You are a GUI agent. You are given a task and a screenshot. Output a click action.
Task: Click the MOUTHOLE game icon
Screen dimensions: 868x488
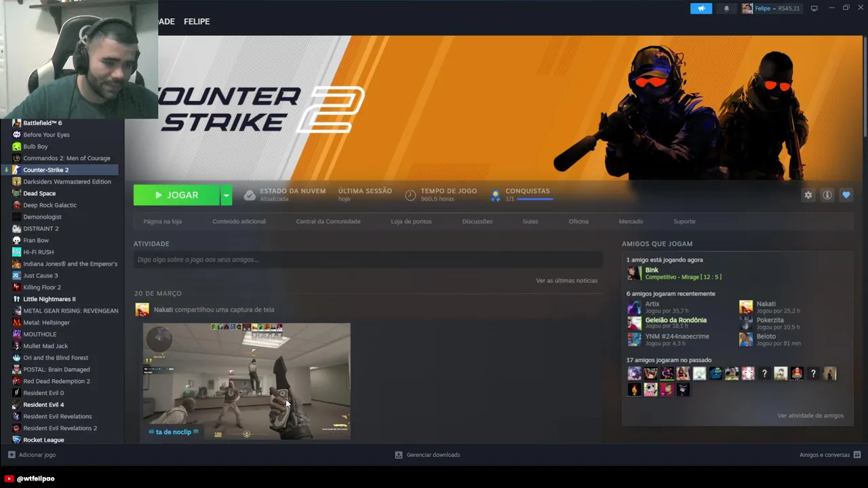click(16, 334)
